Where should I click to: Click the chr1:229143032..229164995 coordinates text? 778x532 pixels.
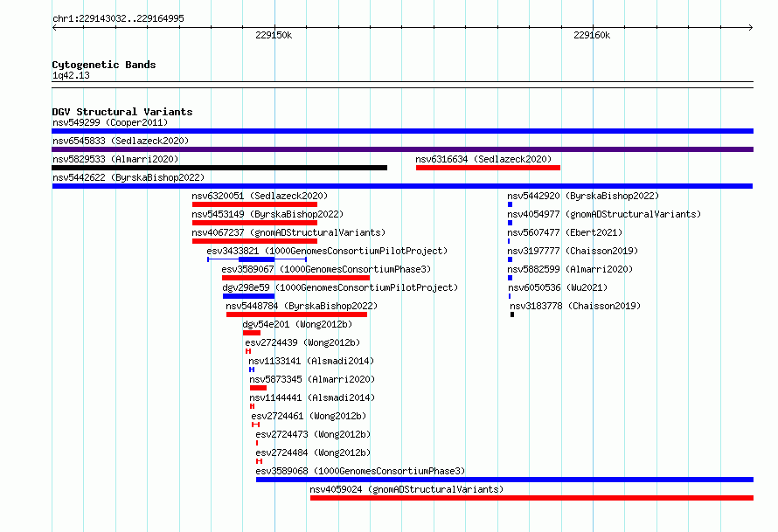[118, 18]
